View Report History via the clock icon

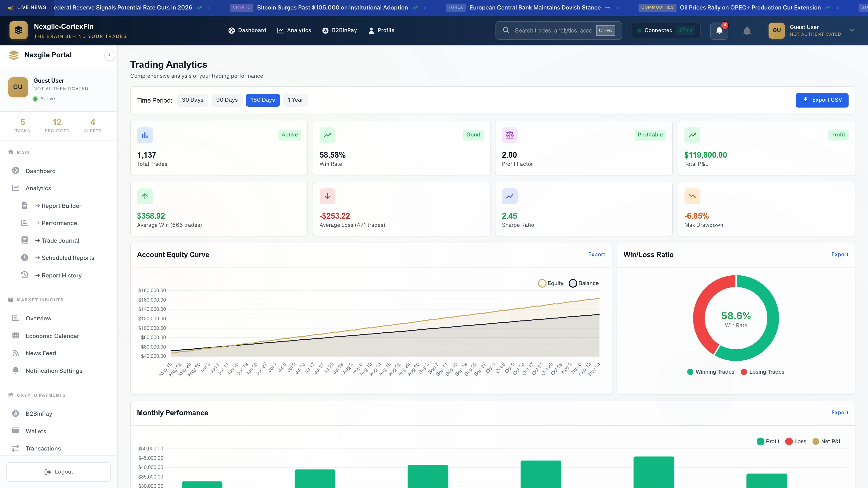click(x=24, y=275)
